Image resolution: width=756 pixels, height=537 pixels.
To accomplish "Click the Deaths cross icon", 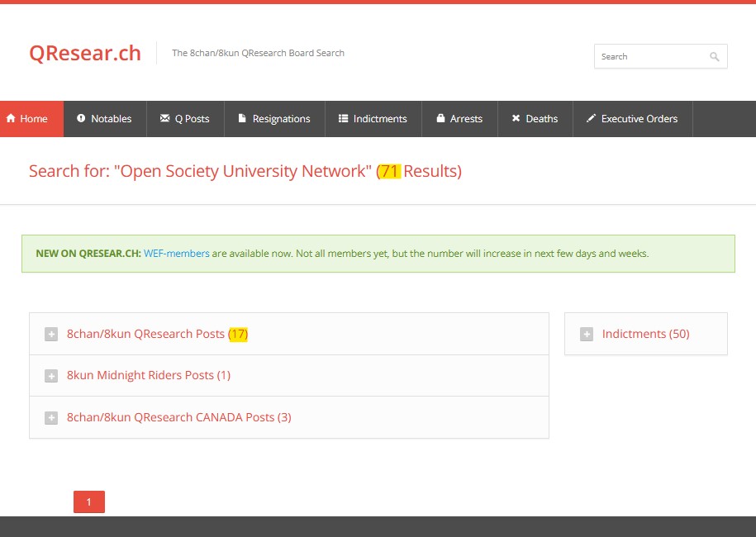I will (x=516, y=118).
